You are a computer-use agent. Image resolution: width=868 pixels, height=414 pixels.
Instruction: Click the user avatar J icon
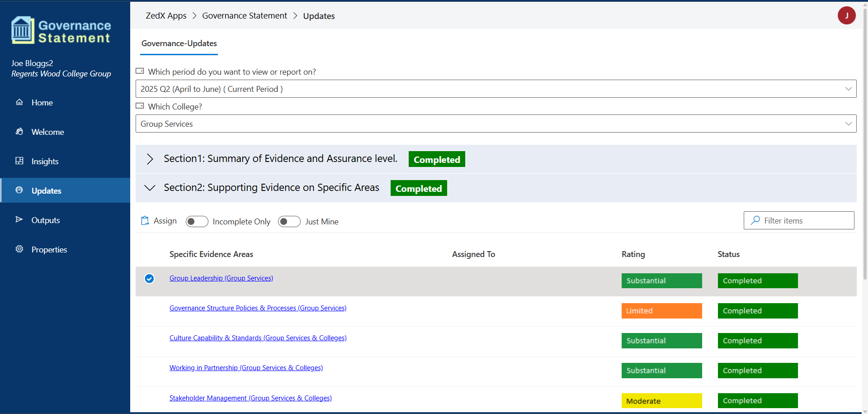[x=846, y=16]
